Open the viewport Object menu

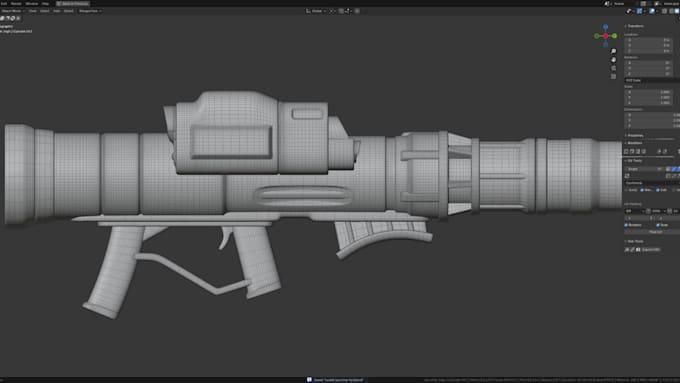coord(69,11)
